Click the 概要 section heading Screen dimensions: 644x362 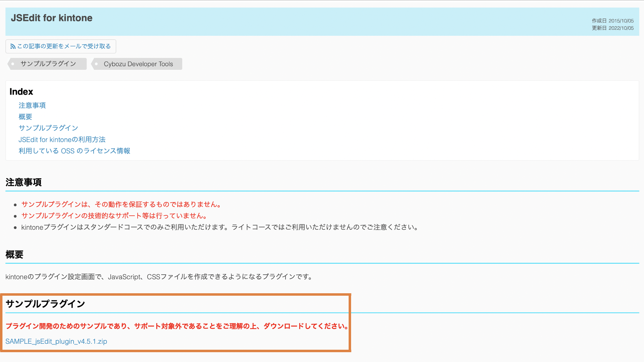pos(14,255)
